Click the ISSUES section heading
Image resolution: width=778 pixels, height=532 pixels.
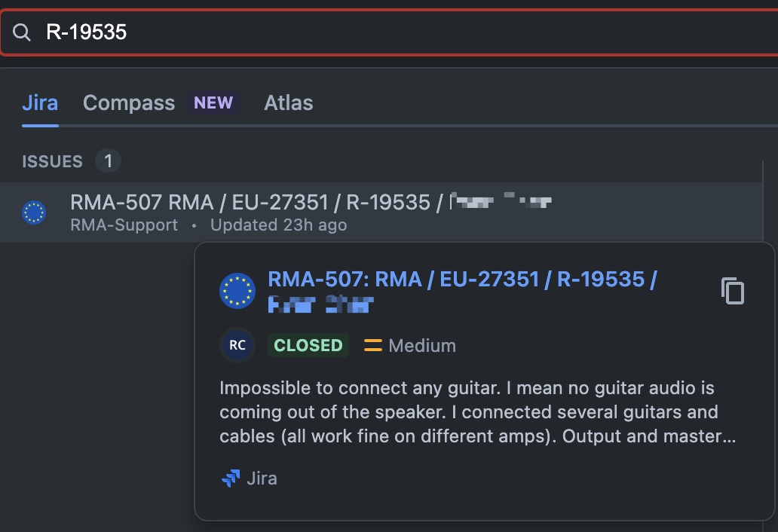pos(52,161)
